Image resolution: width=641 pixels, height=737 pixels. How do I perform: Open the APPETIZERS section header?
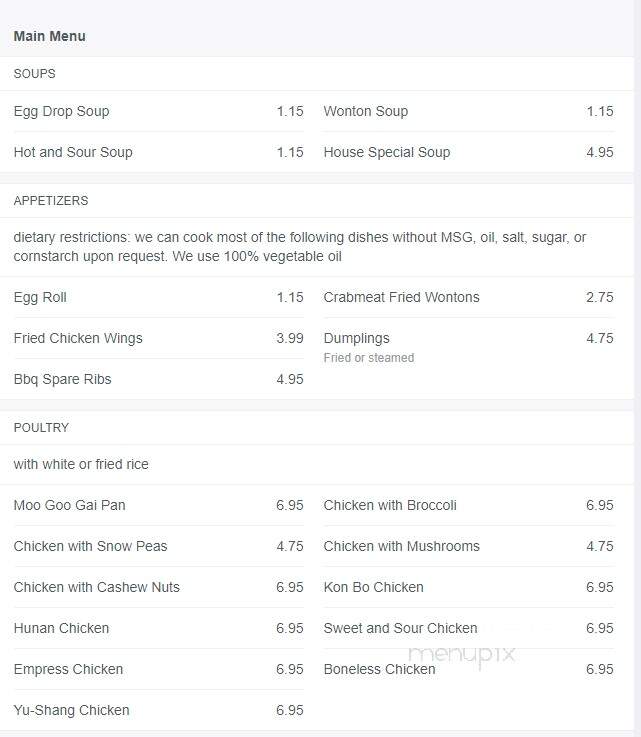pyautogui.click(x=51, y=201)
